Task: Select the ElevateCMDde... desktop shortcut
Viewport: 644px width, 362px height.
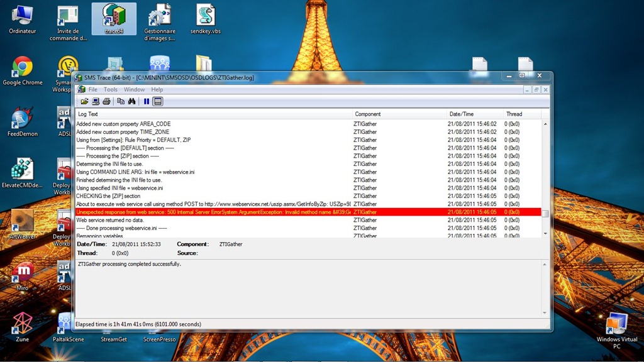Action: point(22,173)
